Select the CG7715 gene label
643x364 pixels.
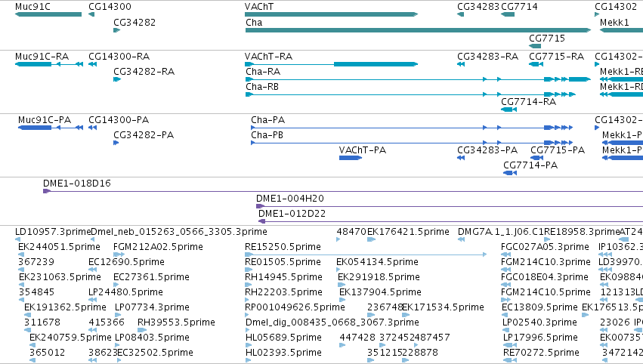pos(547,38)
